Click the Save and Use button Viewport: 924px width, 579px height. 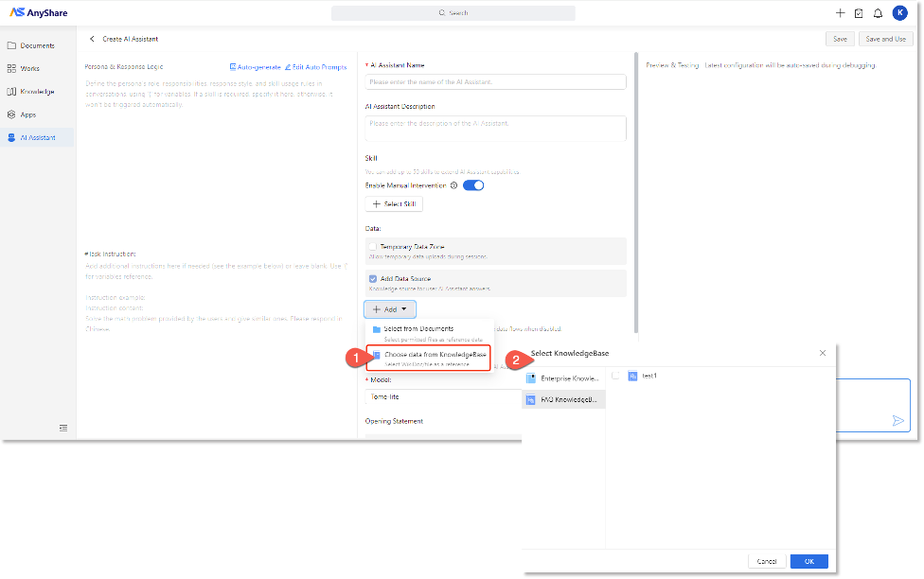click(885, 39)
